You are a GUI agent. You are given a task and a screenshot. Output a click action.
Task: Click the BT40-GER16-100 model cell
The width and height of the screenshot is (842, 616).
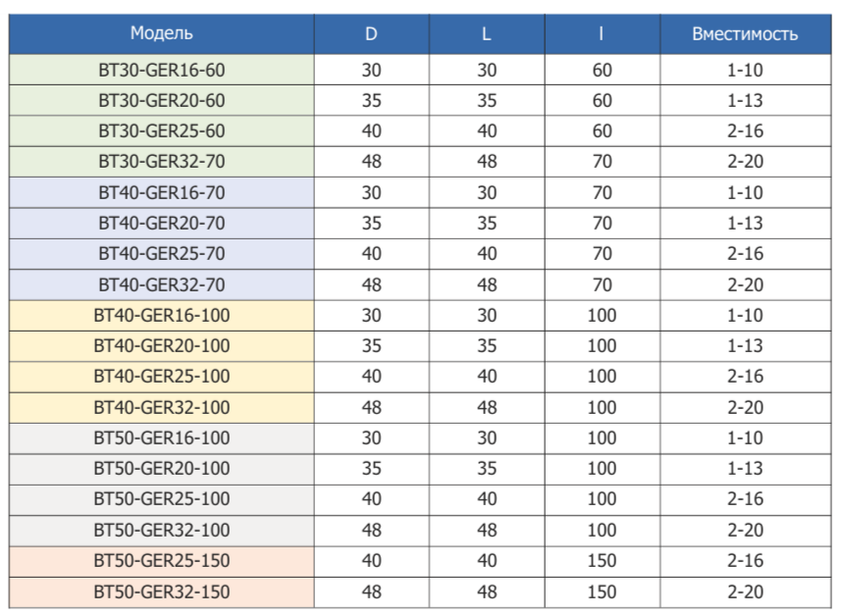click(x=162, y=316)
